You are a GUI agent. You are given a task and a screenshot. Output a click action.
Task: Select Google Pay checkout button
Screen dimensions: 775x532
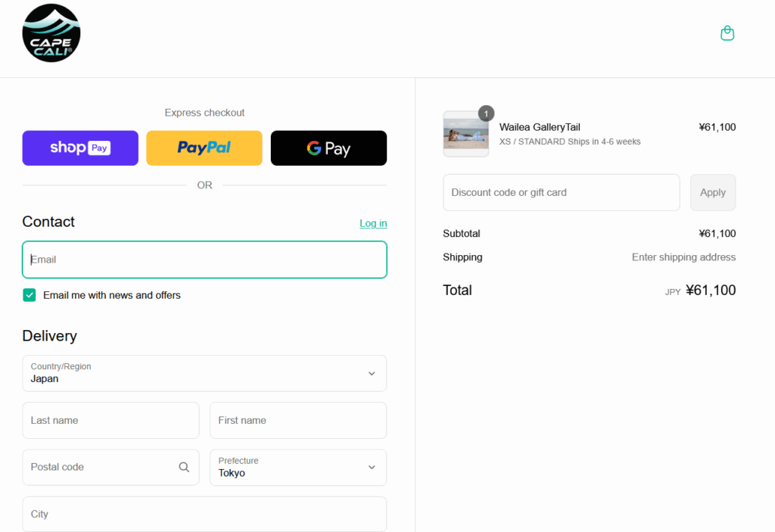[328, 148]
